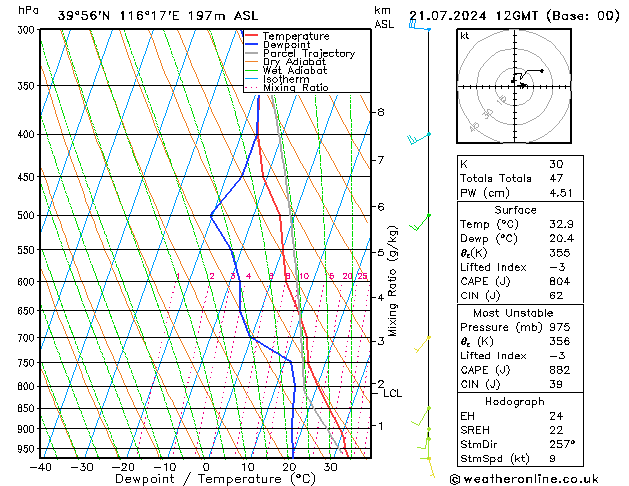Click the wind barb at 300 hPa
This screenshot has height=486, width=629.
point(420,26)
